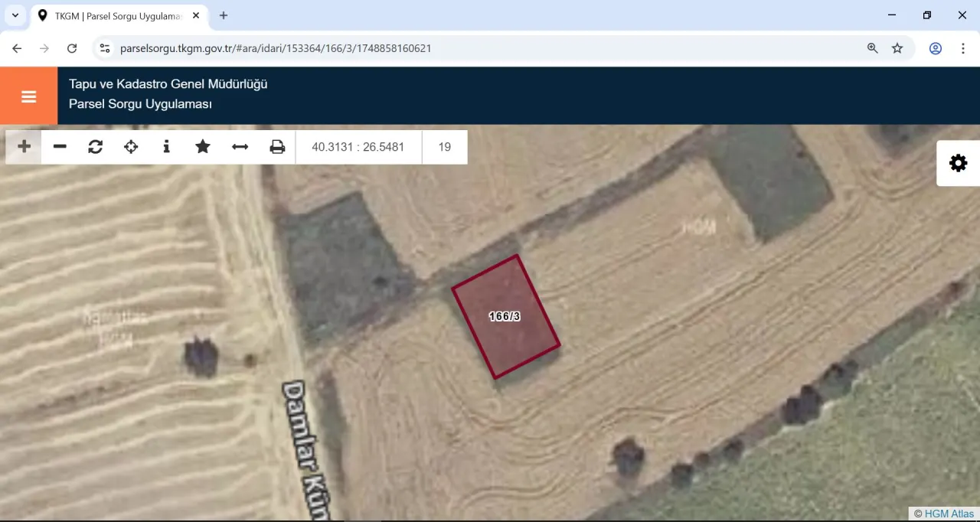Print the map with printer icon
The image size is (980, 522).
277,147
